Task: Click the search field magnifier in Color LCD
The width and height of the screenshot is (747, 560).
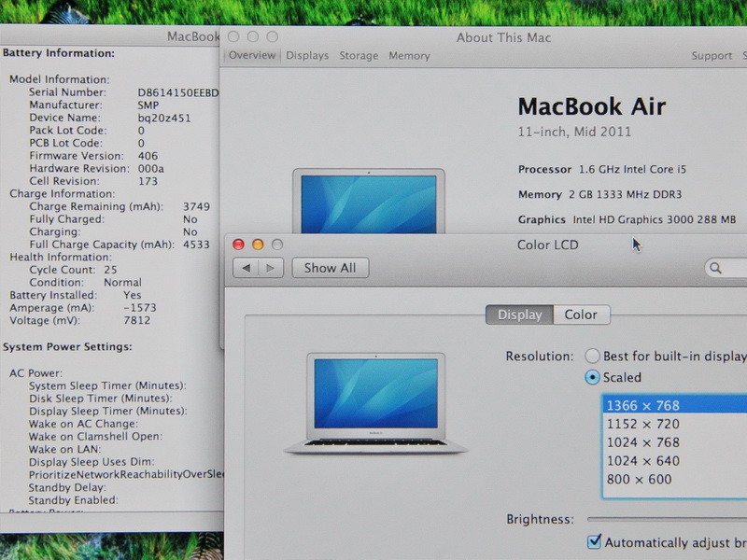Action: [x=715, y=268]
